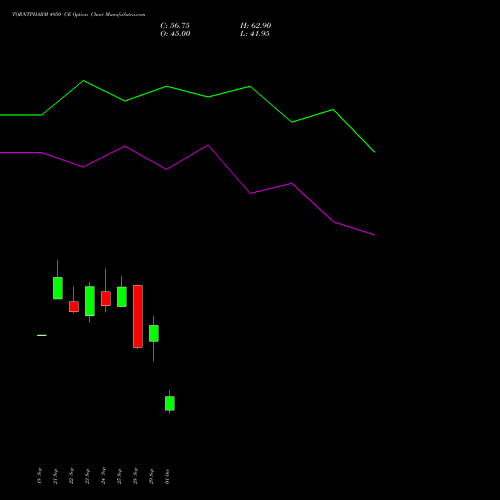This screenshot has height=500, width=500.
Task: Select the green candlestick for 25 Sep
Action: (122, 297)
